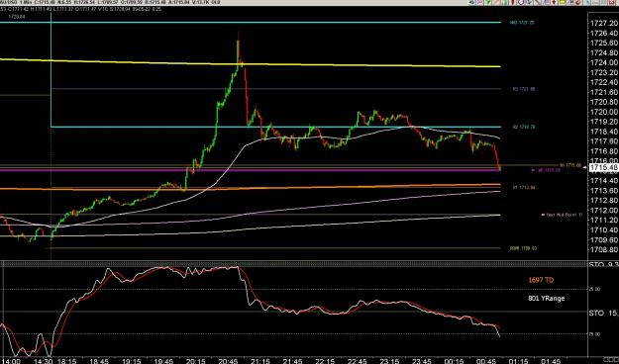Viewport: 619px width, 364px height.
Task: Click the cyan 1727.25 top level label
Action: click(523, 23)
